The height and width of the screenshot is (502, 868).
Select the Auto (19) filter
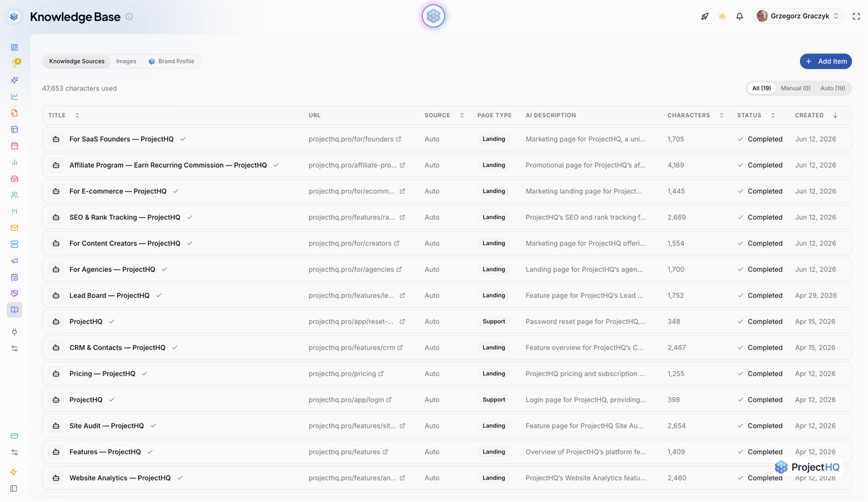click(833, 88)
